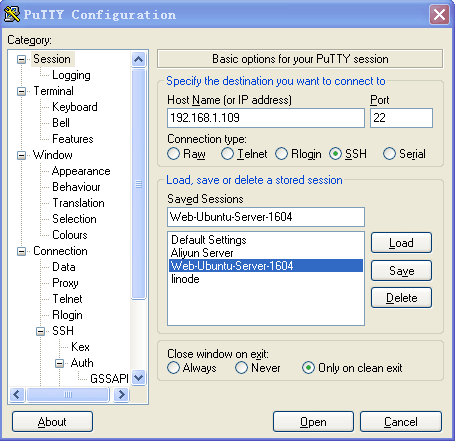Open the Telnet category in tree
This screenshot has width=455, height=441.
coord(67,299)
